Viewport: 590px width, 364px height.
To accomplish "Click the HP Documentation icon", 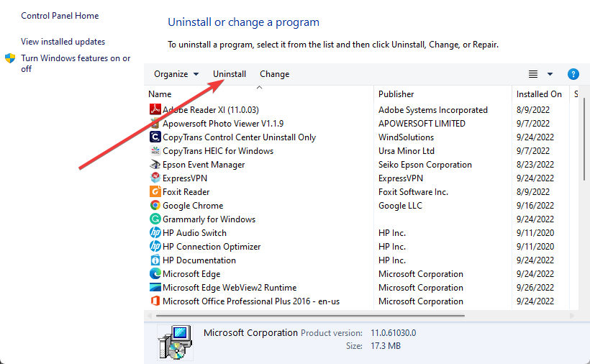I will pos(155,260).
